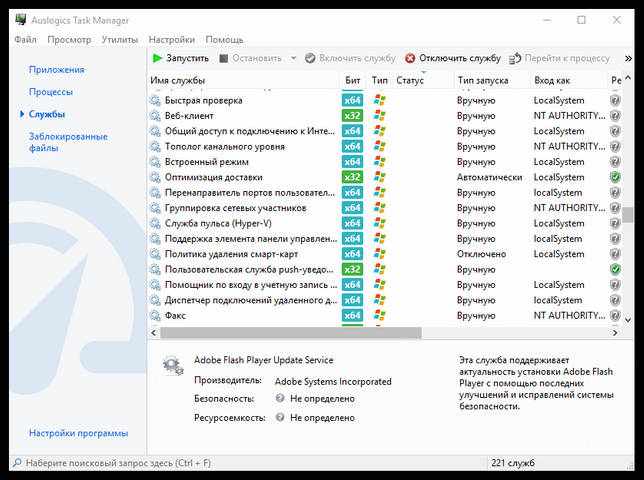Select Помощник по входу в учетную запись

(x=384, y=285)
